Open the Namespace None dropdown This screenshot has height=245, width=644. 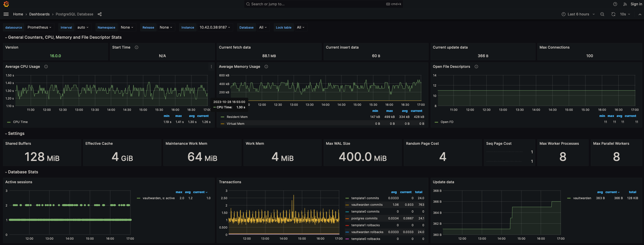pyautogui.click(x=127, y=27)
